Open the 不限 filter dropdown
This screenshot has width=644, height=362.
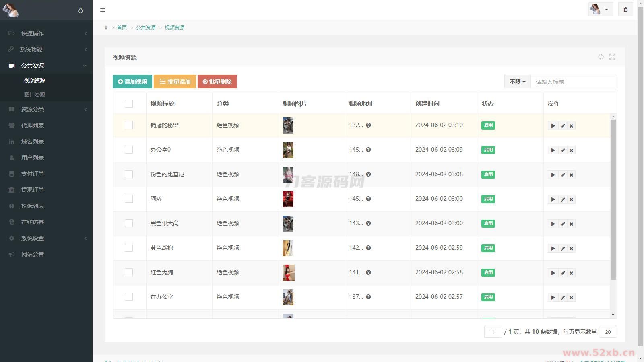517,82
